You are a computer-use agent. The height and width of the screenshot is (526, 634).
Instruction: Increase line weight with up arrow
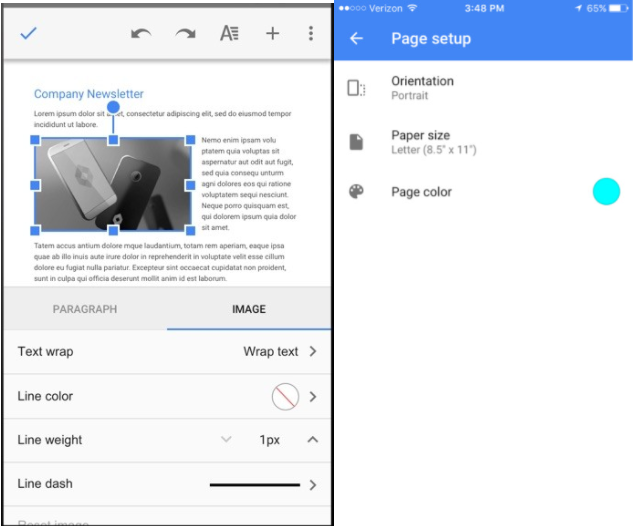pos(313,439)
